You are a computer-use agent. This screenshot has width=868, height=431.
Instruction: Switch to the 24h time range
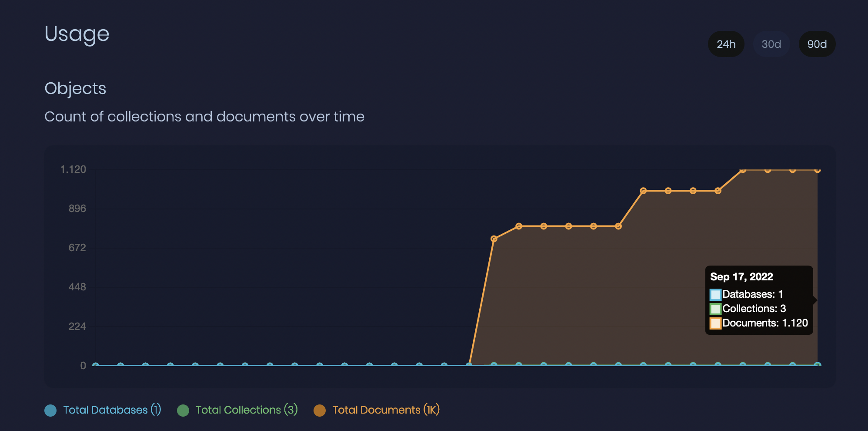(x=726, y=44)
